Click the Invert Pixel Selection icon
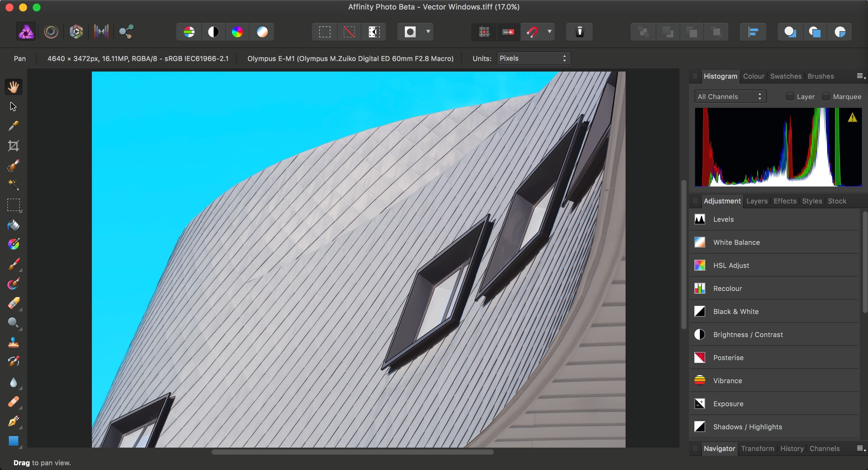 click(374, 32)
